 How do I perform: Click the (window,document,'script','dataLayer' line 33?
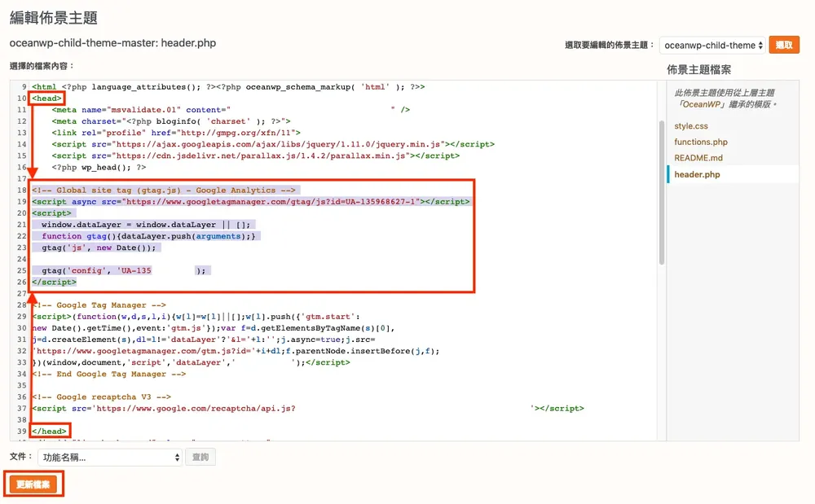click(x=191, y=362)
